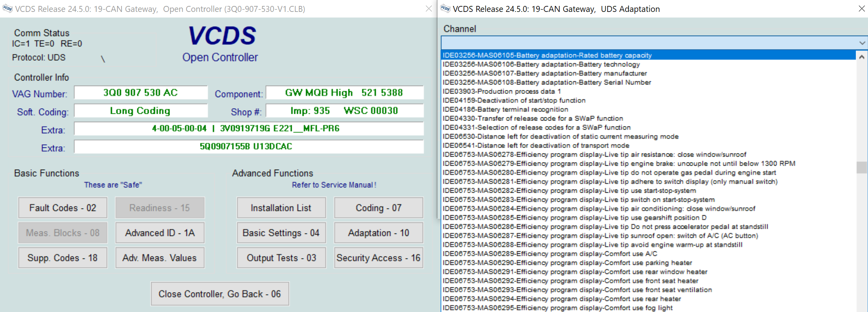Open the Installation List
The width and height of the screenshot is (868, 312).
(281, 208)
